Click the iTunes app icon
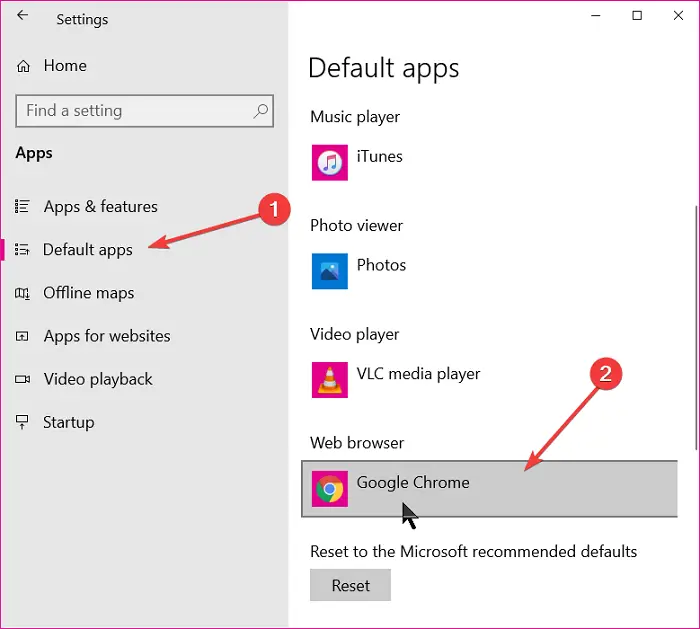Screen dimensions: 700x629 (x=330, y=162)
